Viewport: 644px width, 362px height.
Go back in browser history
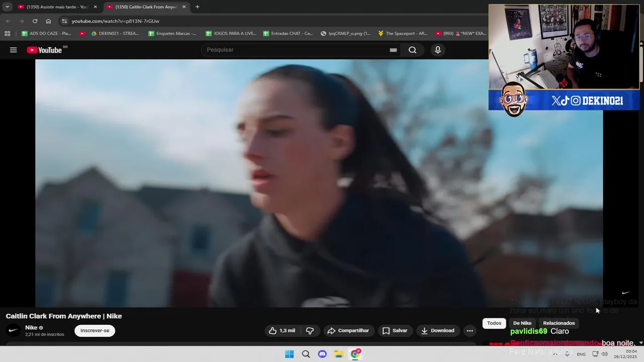pyautogui.click(x=8, y=21)
